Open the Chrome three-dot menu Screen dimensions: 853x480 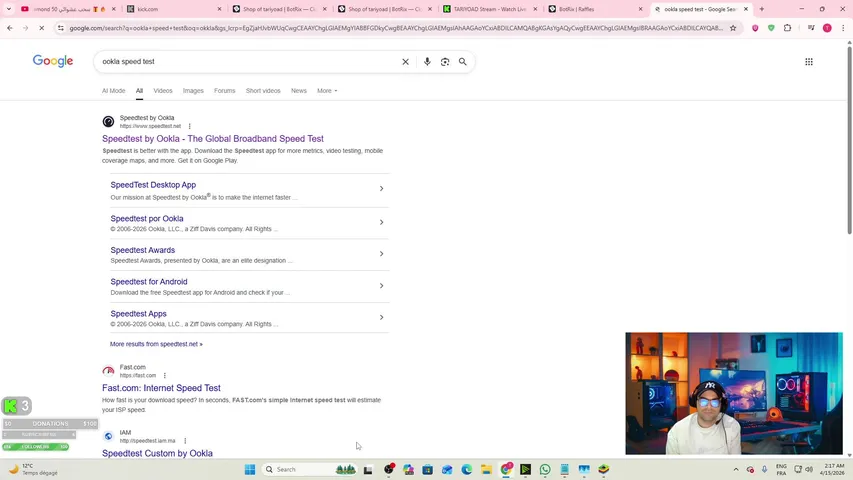(x=843, y=28)
